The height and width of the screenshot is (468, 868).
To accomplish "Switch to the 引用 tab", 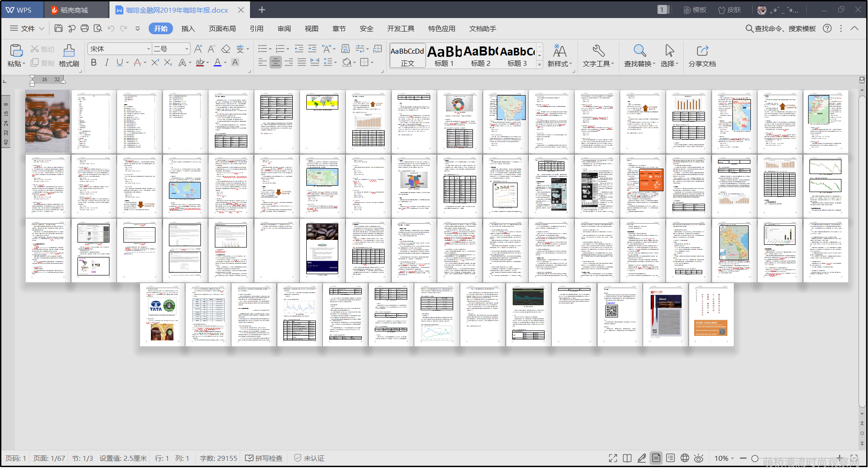I will (256, 28).
